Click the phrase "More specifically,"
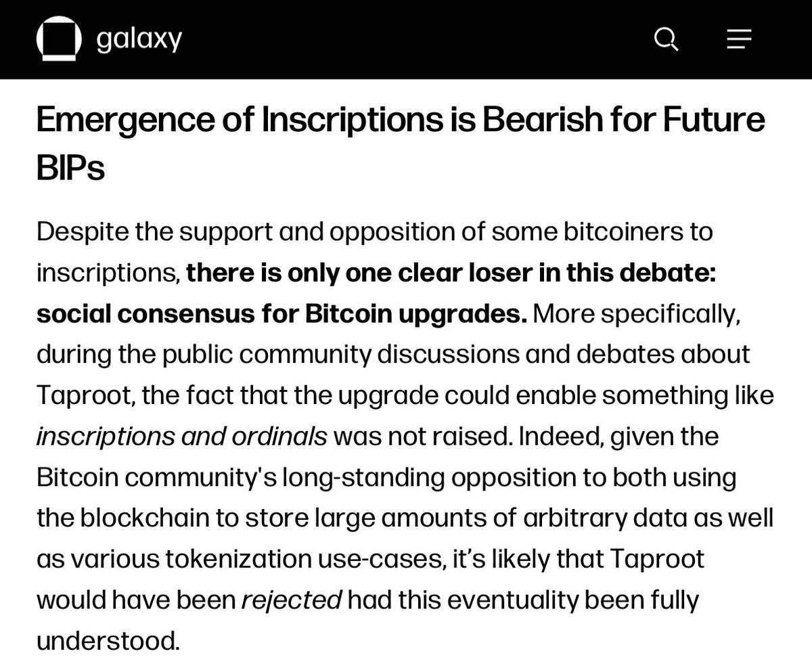812x668 pixels. pyautogui.click(x=637, y=314)
